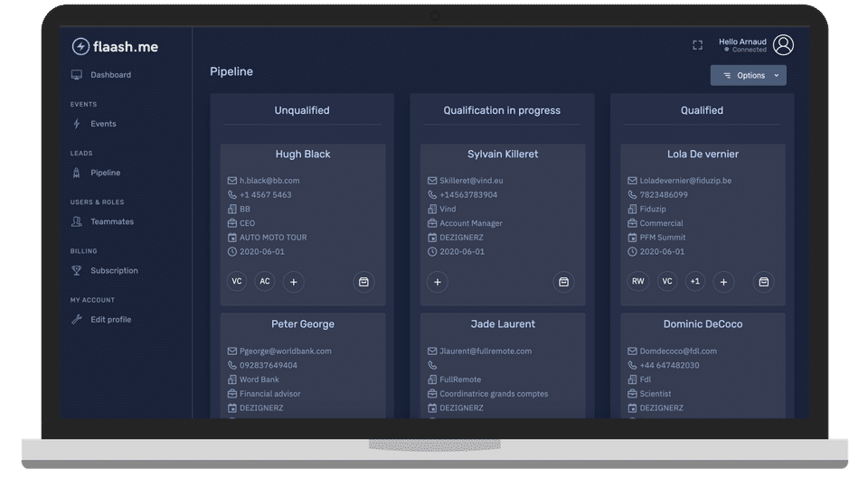The height and width of the screenshot is (487, 868).
Task: Click phone number 092837649404
Action: click(269, 365)
